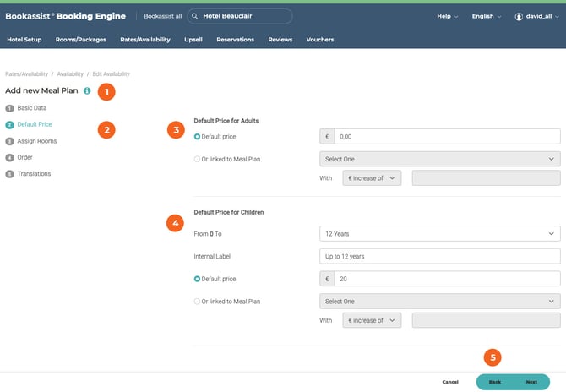Screen dimensions: 566x392
Task: Open the Reservations menu
Action: 235,40
